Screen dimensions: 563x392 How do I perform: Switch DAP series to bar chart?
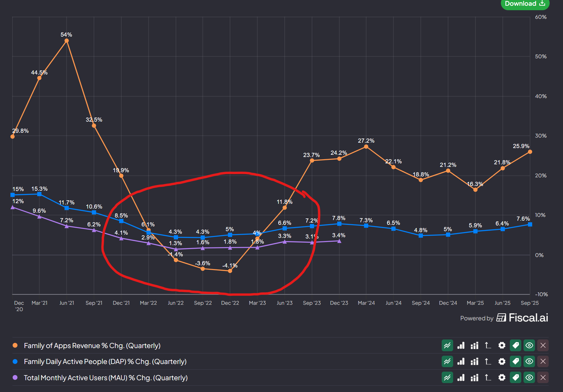(x=461, y=361)
